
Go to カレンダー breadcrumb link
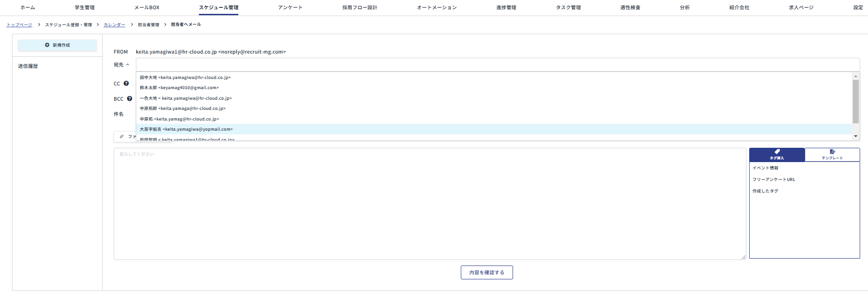pos(115,24)
